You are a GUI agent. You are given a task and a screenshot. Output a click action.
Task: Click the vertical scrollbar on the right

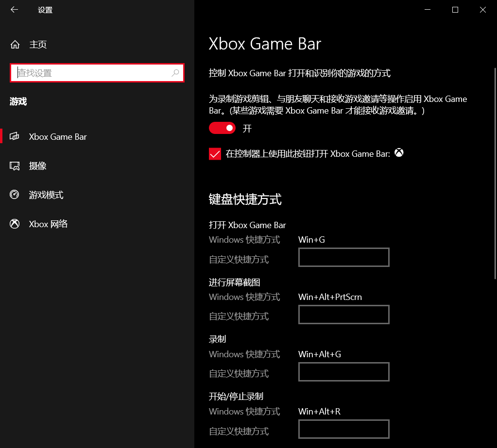click(x=495, y=173)
